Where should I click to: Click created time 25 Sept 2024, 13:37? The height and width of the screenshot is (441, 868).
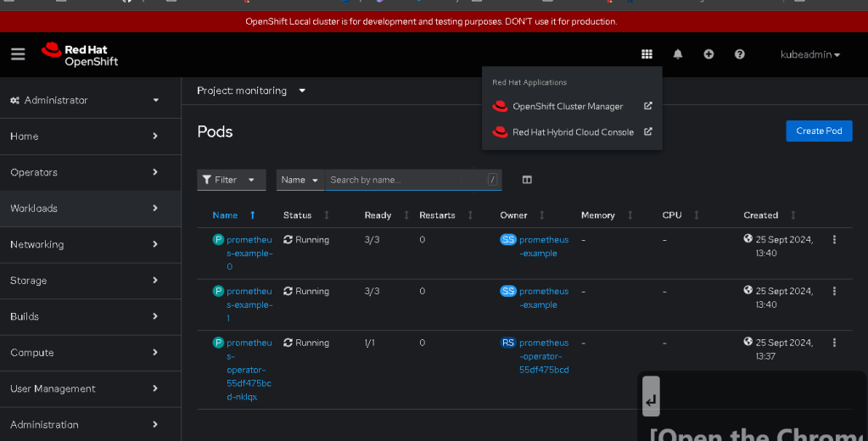pos(784,349)
